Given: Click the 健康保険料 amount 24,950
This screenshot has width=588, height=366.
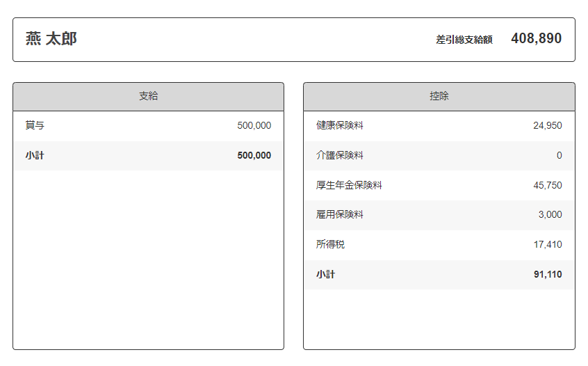Looking at the screenshot, I should pyautogui.click(x=548, y=125).
